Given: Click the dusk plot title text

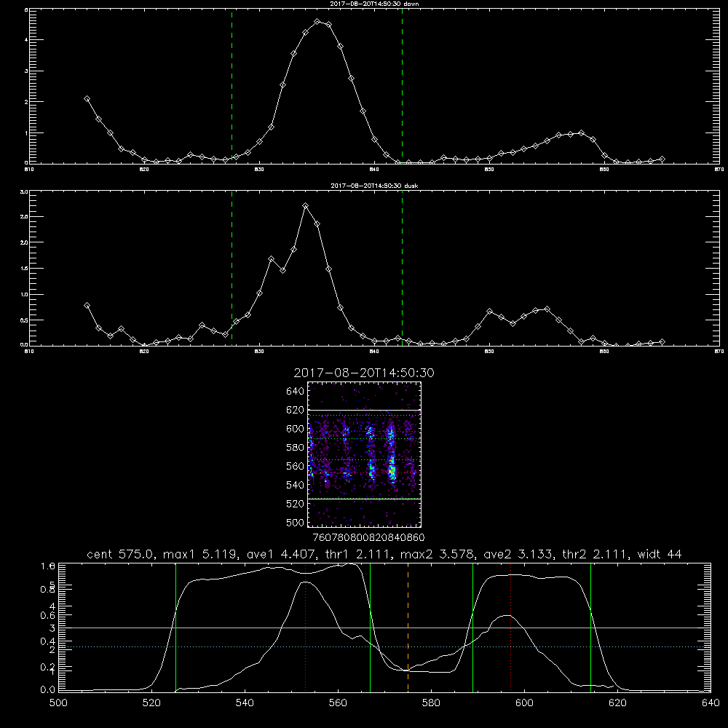Looking at the screenshot, I should click(x=373, y=186).
